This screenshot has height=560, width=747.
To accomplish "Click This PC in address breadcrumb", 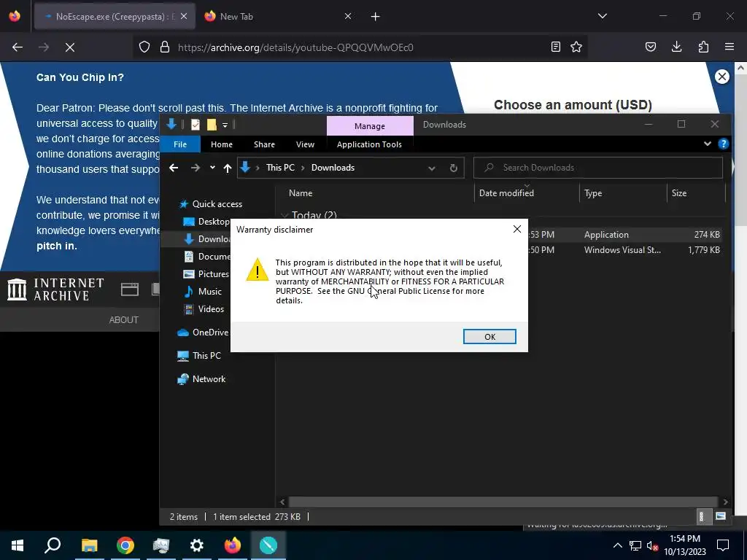I will click(x=280, y=168).
